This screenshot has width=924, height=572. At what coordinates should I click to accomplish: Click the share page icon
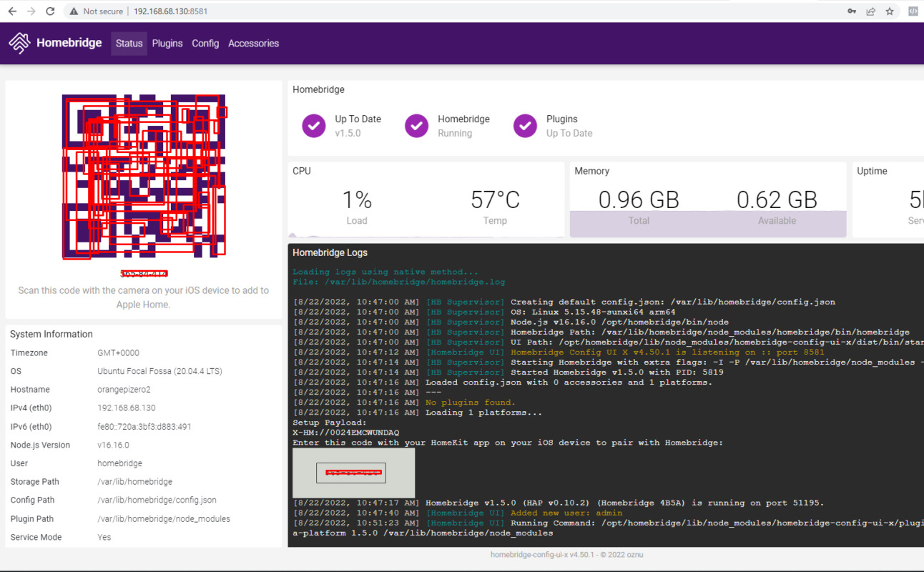pos(871,11)
